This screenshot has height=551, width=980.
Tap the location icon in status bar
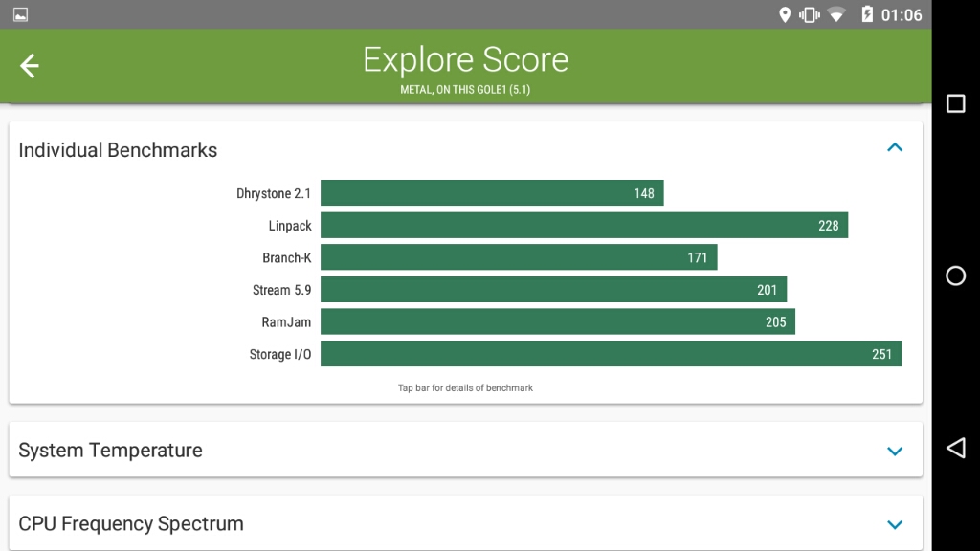point(785,14)
